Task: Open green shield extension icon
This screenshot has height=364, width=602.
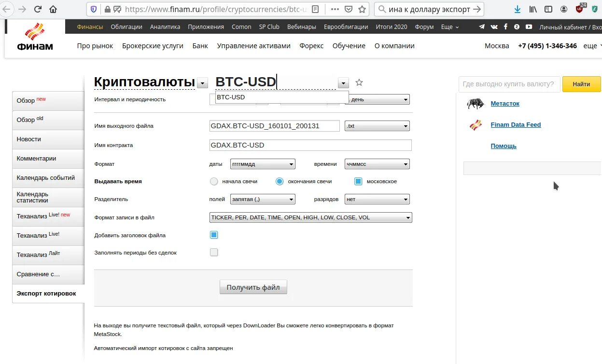Action: tap(595, 9)
